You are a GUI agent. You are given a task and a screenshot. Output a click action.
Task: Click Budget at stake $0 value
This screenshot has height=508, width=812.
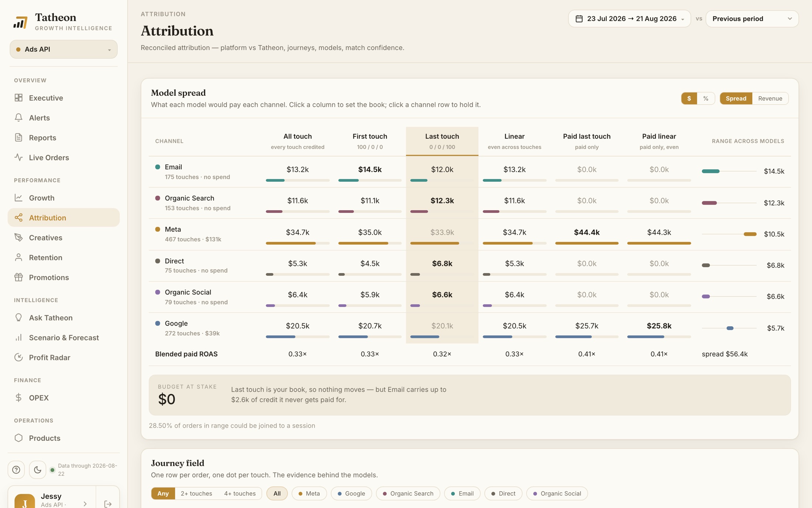[167, 399]
